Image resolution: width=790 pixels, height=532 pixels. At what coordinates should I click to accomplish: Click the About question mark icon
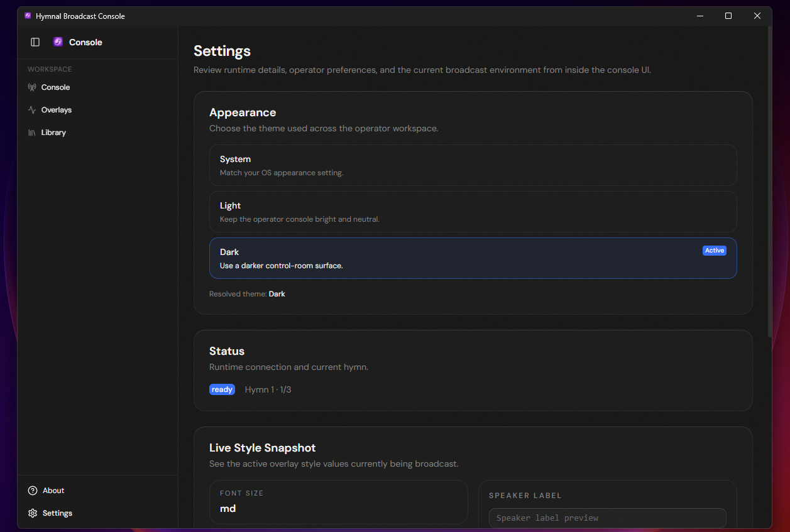tap(33, 491)
